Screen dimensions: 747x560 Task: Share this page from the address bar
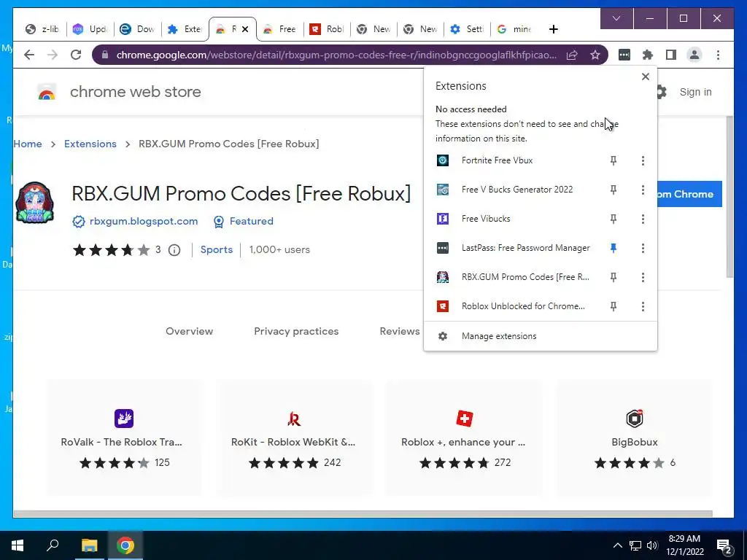click(572, 55)
